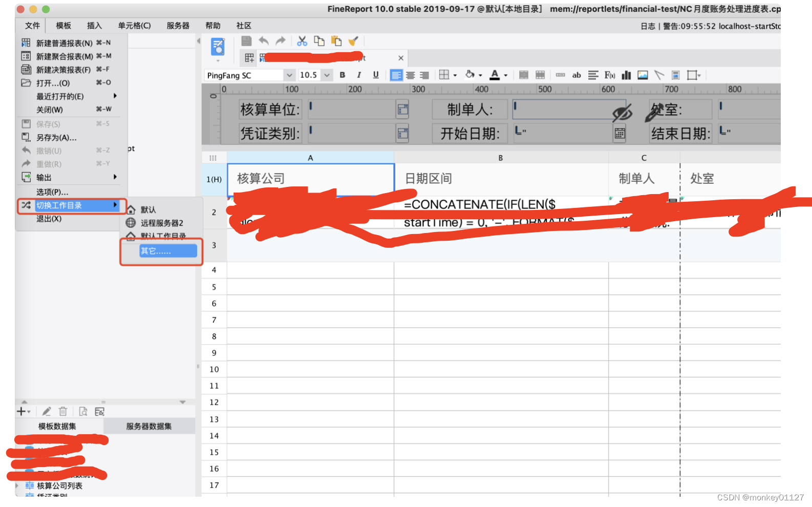Viewport: 812px width, 507px height.
Task: Open the PingFang SC font dropdown
Action: (289, 75)
